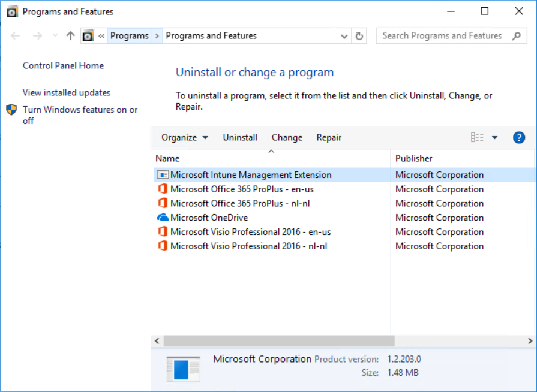Click the Up arrow navigation icon

coord(71,35)
